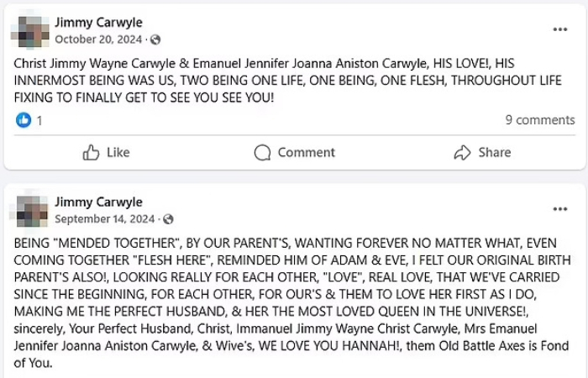Viewport: 588px width, 378px height.
Task: Open the September 14, 2024 timestamp link
Action: [104, 218]
